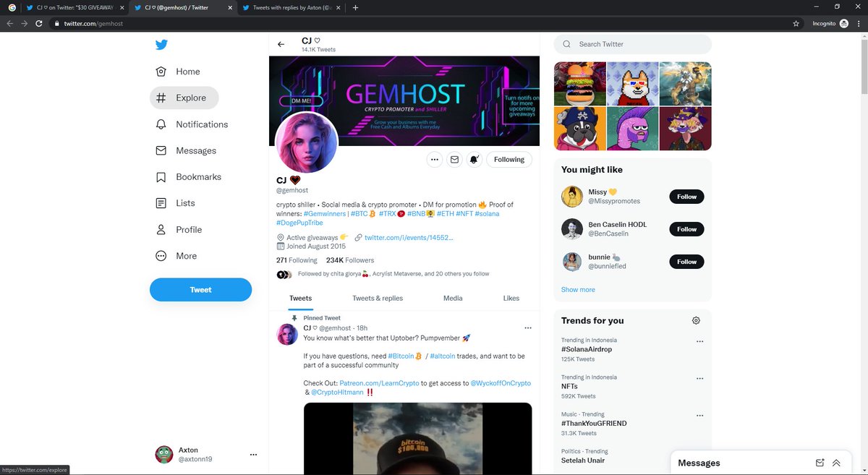Open the profile three-dot options button
Screen dimensions: 868x475
point(434,159)
